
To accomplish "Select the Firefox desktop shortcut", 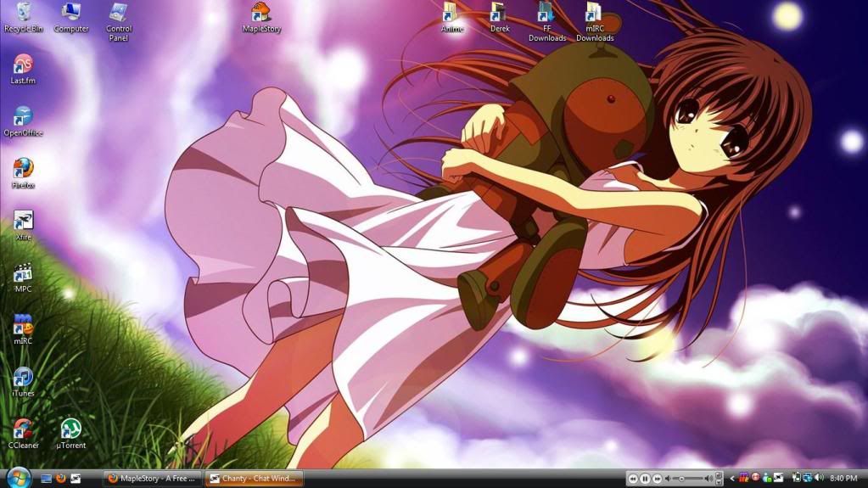I will point(23,173).
